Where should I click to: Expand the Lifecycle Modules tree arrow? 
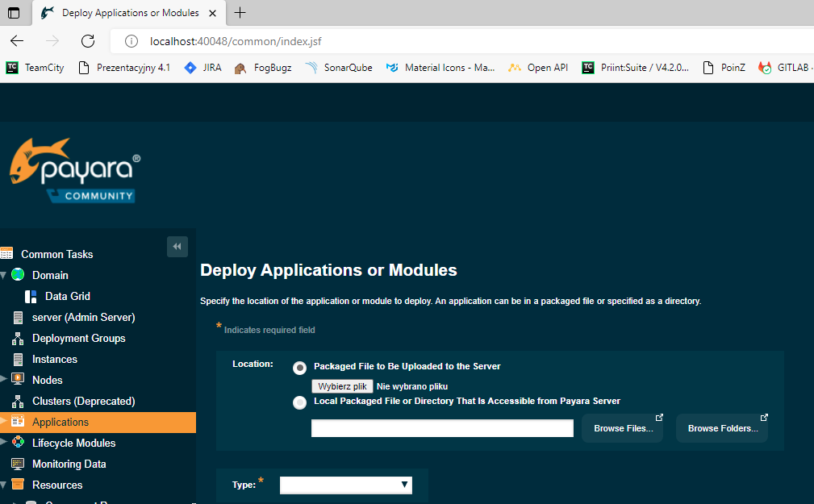[x=4, y=443]
